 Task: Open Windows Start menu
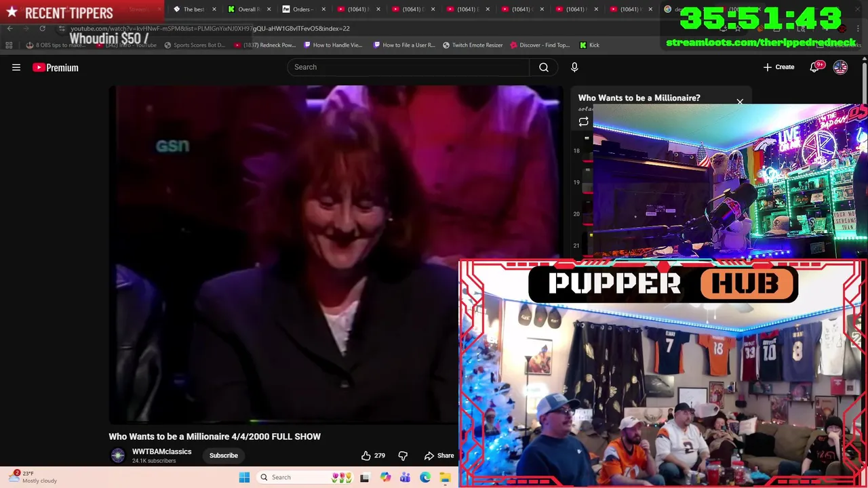(244, 477)
